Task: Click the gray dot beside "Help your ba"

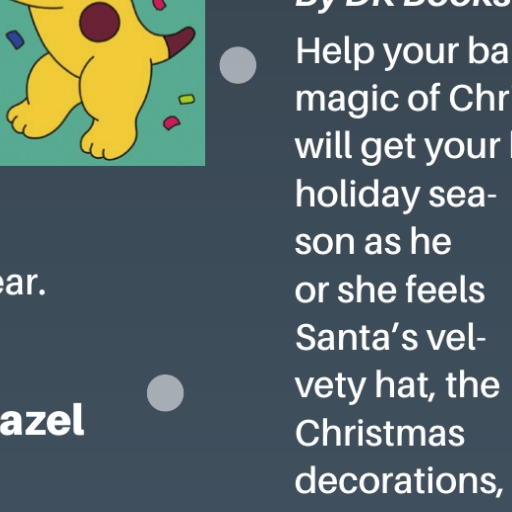Action: [x=238, y=65]
